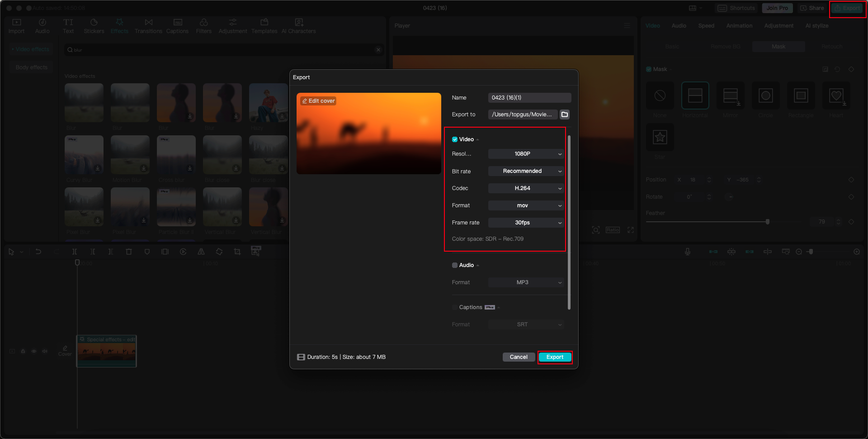Open the Templates tab icon
Image resolution: width=868 pixels, height=439 pixels.
pos(264,22)
